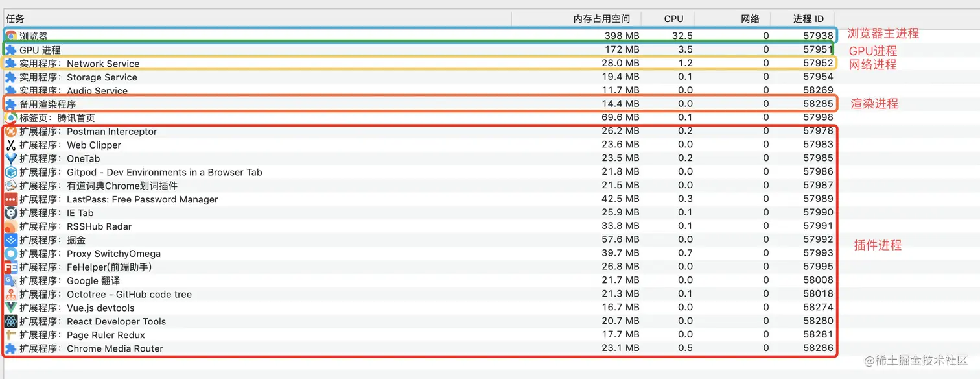Click the 掘金 extension icon
The height and width of the screenshot is (379, 980).
pos(11,240)
